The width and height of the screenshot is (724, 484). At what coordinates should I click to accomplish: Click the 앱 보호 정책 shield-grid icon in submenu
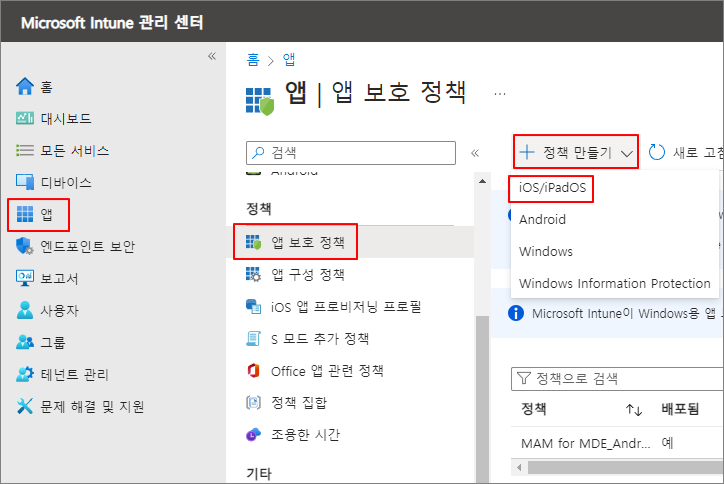253,242
